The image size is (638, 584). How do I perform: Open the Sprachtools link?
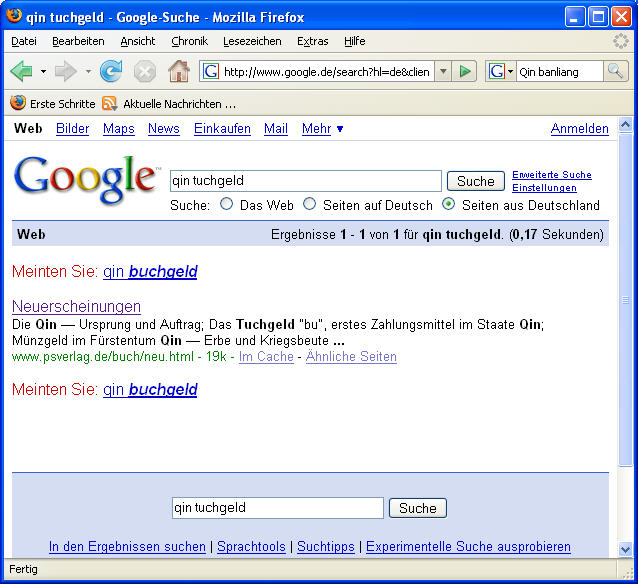tap(251, 546)
